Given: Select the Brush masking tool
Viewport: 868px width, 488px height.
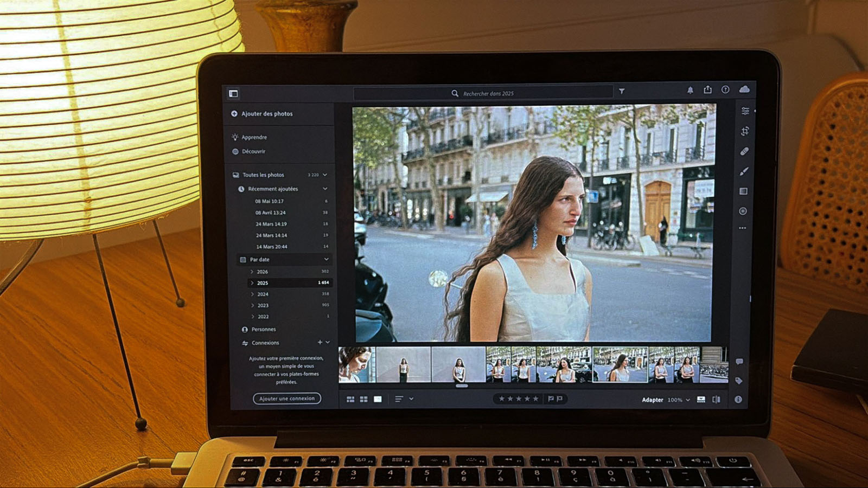Looking at the screenshot, I should click(x=744, y=171).
